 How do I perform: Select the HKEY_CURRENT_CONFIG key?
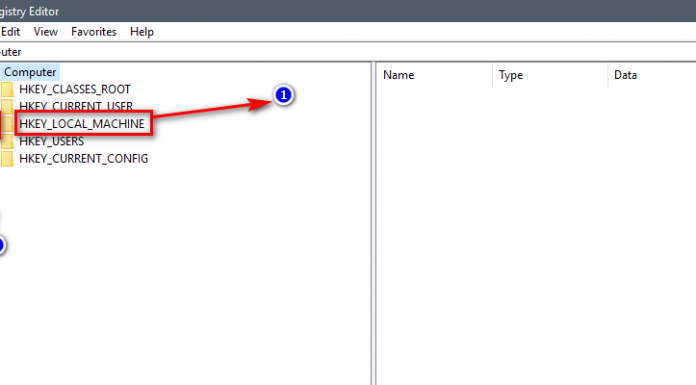point(83,159)
